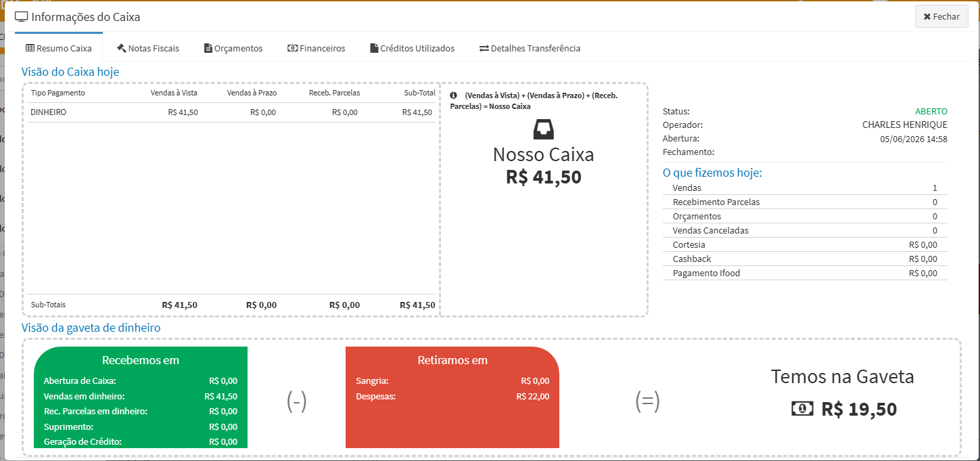Screen dimensions: 980x461
Task: Click the ABERTO status value
Action: tap(931, 111)
